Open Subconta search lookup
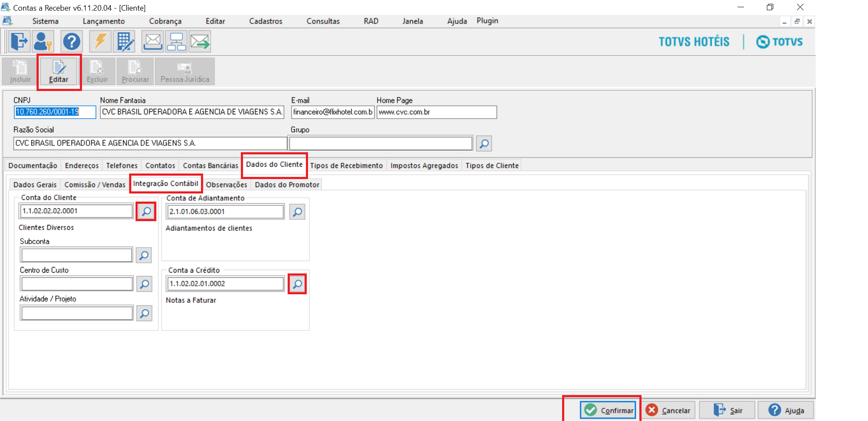Image resolution: width=868 pixels, height=421 pixels. click(x=144, y=255)
